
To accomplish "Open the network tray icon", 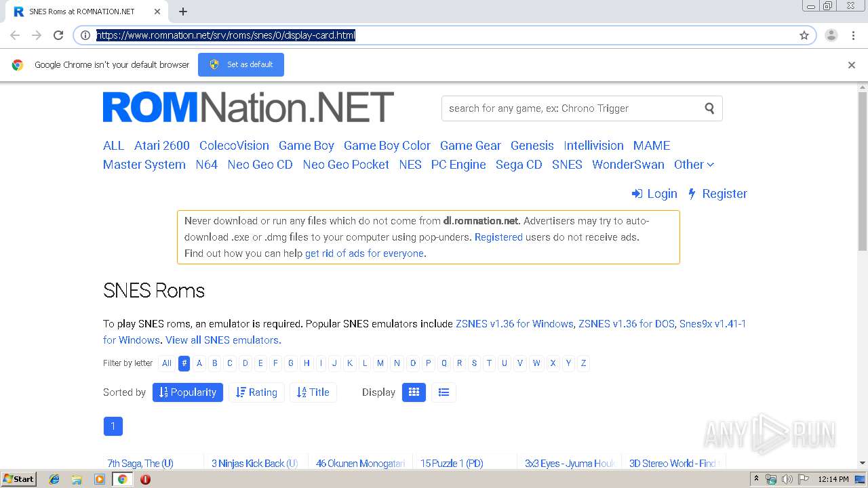I will coord(771,479).
